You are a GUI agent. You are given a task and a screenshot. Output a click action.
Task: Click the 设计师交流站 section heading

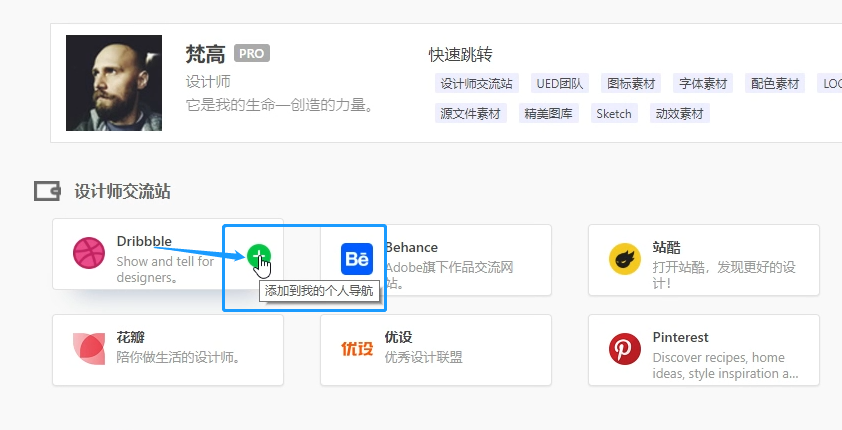[122, 192]
